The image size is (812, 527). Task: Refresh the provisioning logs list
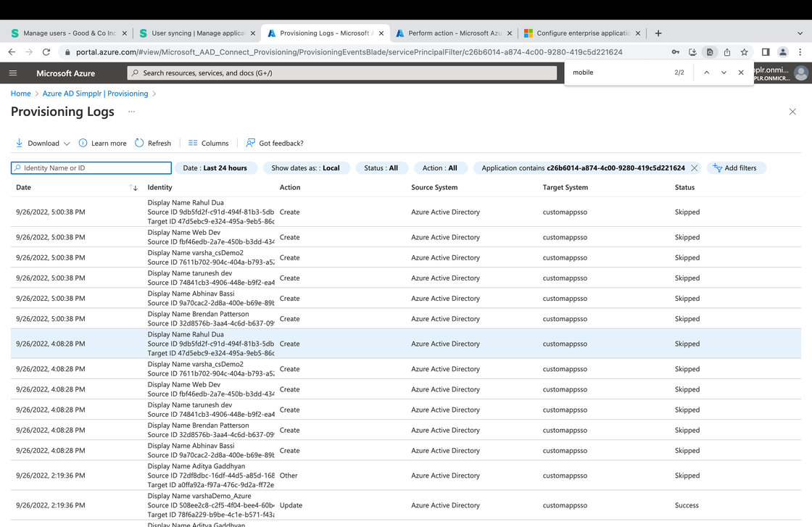[138, 143]
